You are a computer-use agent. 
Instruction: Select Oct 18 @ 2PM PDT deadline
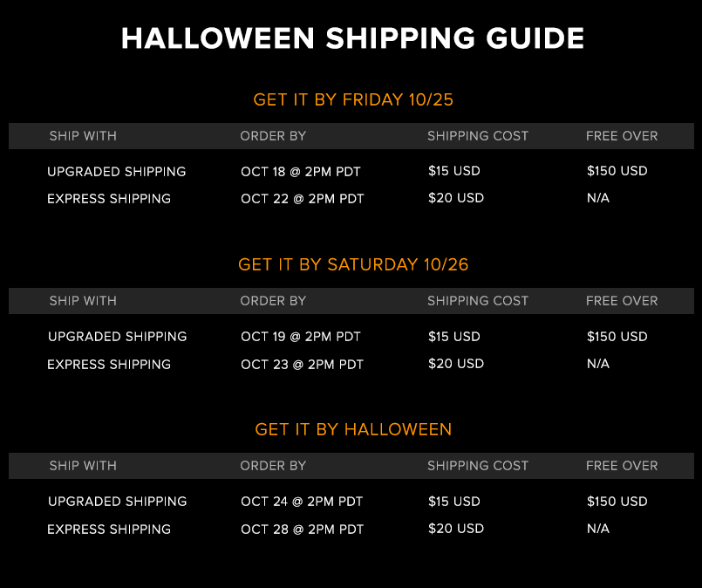[x=300, y=172]
